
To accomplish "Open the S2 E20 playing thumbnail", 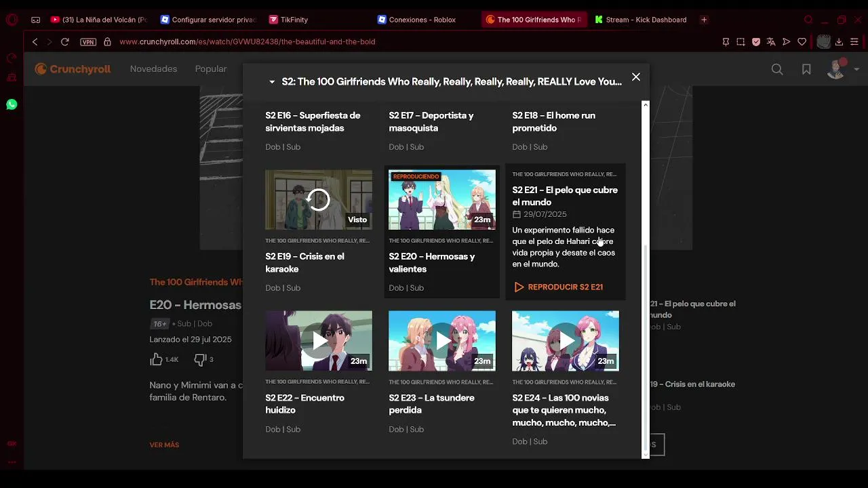I will 442,200.
